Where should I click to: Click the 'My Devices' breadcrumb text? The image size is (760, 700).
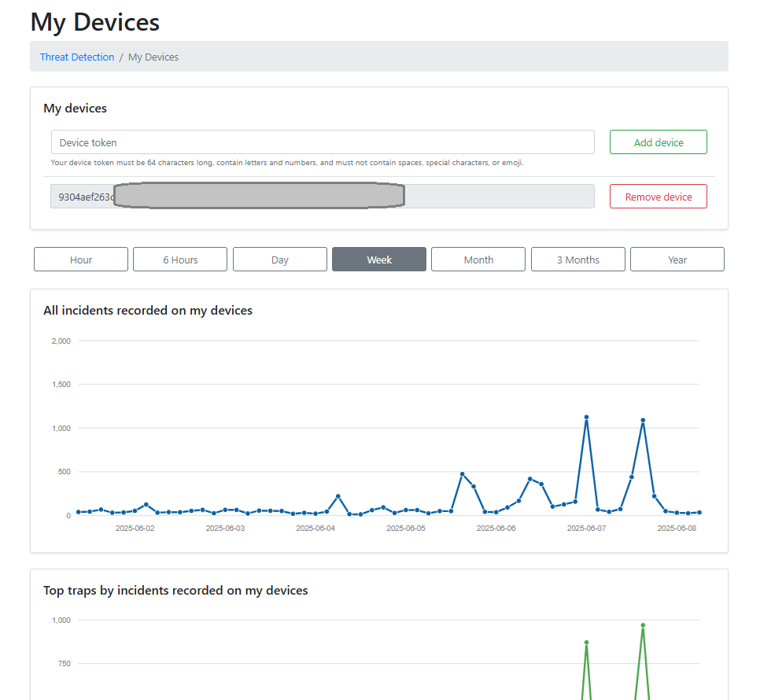[153, 57]
